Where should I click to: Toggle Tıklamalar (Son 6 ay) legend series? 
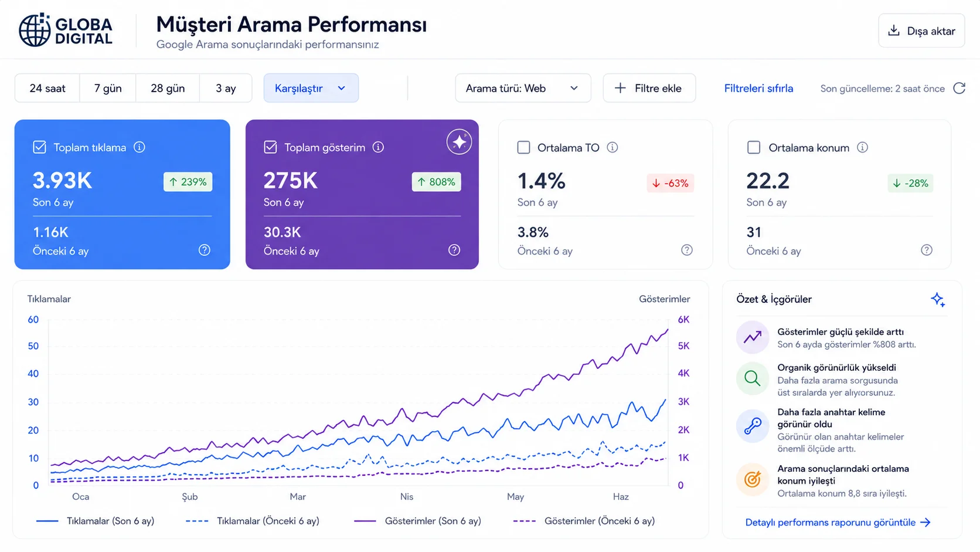95,521
